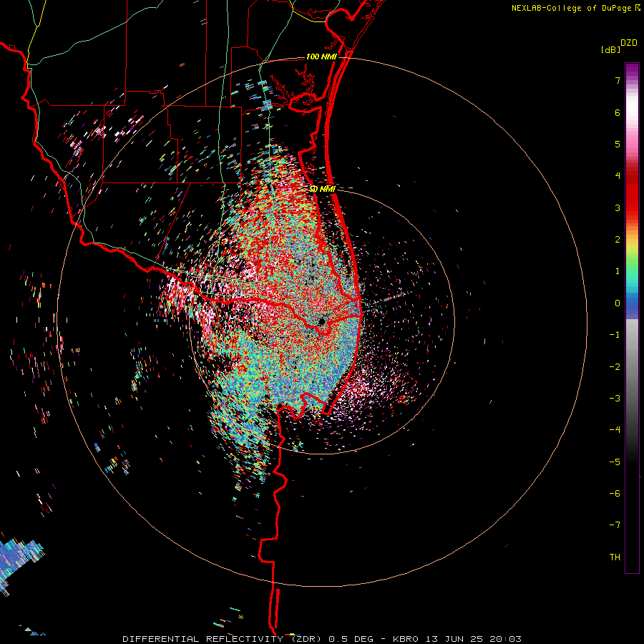Image resolution: width=644 pixels, height=644 pixels.
Task: Click the KBRO radar site black dot
Action: pyautogui.click(x=322, y=321)
